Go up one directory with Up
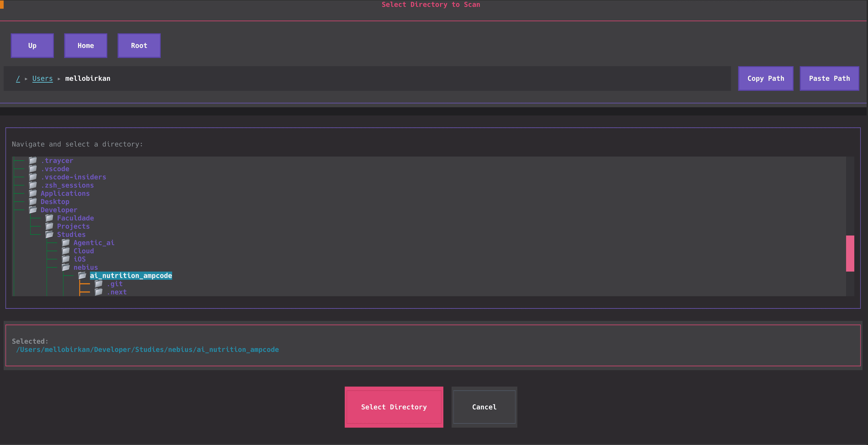This screenshot has width=868, height=445. pos(32,45)
